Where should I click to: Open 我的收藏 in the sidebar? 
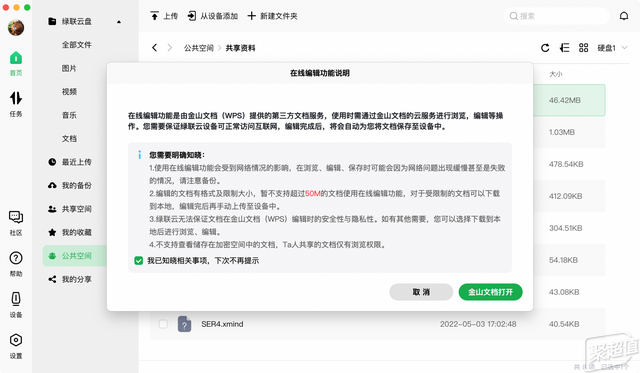pyautogui.click(x=70, y=232)
